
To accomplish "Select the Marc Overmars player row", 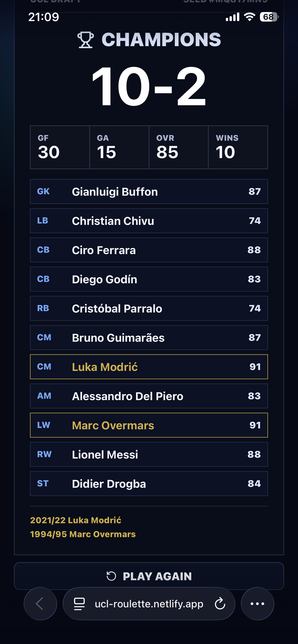I will click(x=149, y=425).
